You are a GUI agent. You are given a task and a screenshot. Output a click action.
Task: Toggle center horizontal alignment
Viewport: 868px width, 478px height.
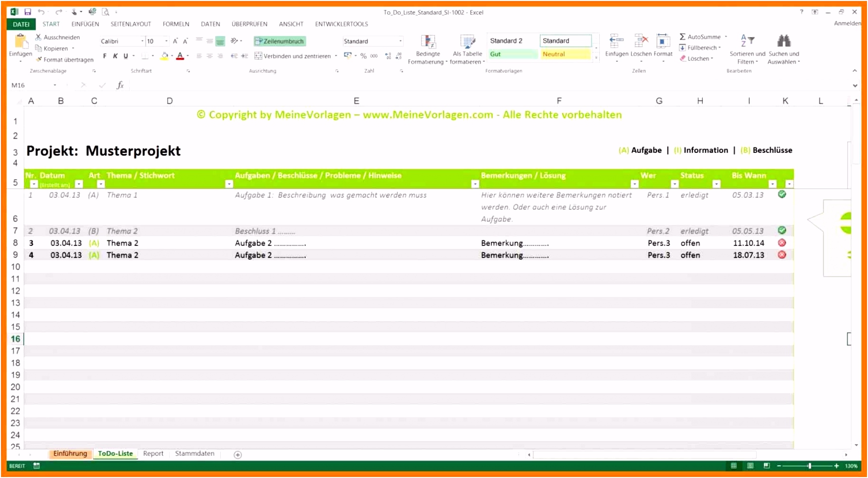[209, 56]
